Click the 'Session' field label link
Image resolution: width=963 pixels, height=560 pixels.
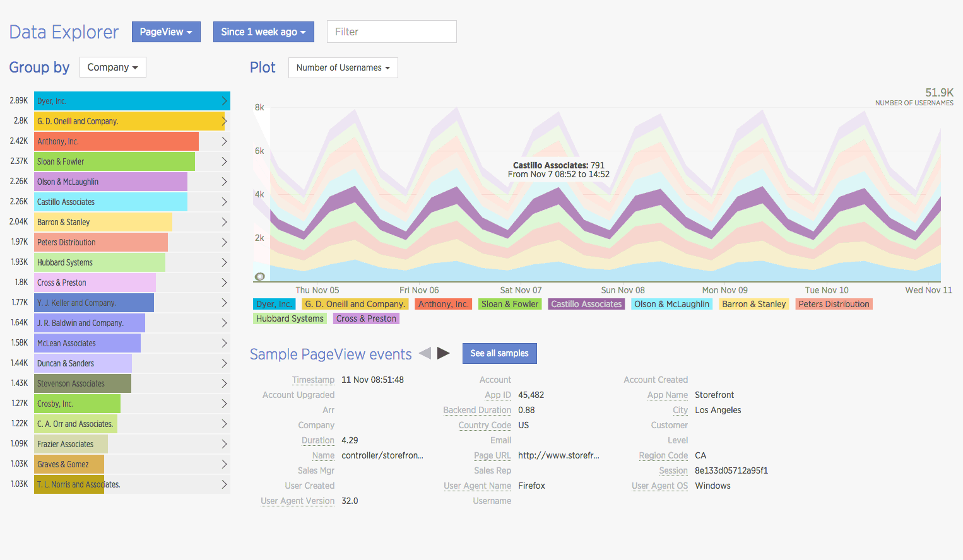pos(673,470)
